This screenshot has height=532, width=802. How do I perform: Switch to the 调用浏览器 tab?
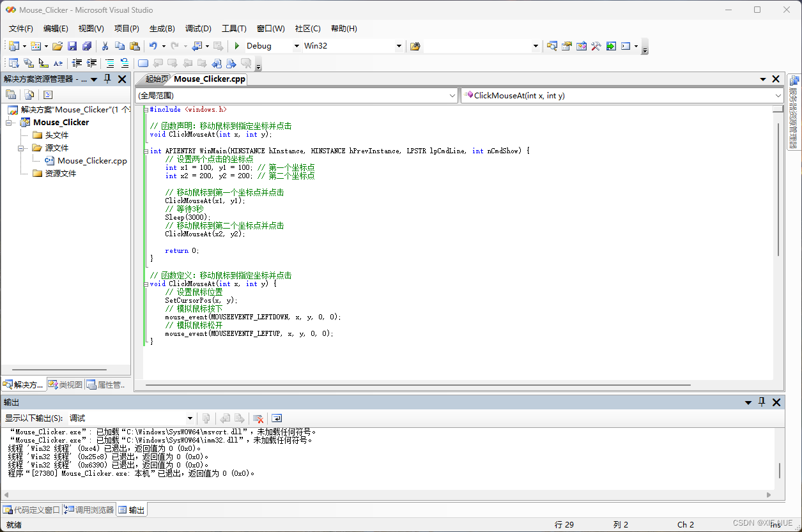click(x=89, y=510)
